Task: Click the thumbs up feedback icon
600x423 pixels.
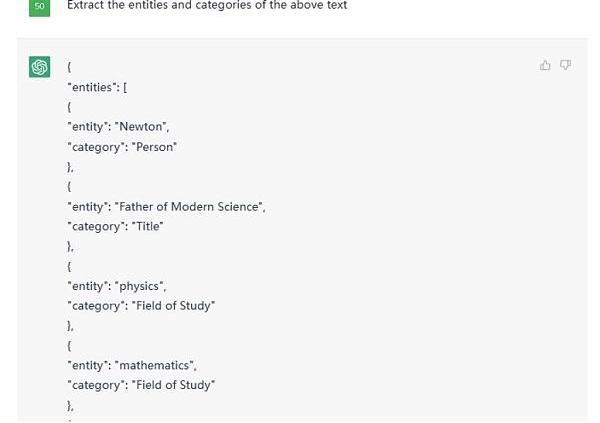Action: click(545, 65)
